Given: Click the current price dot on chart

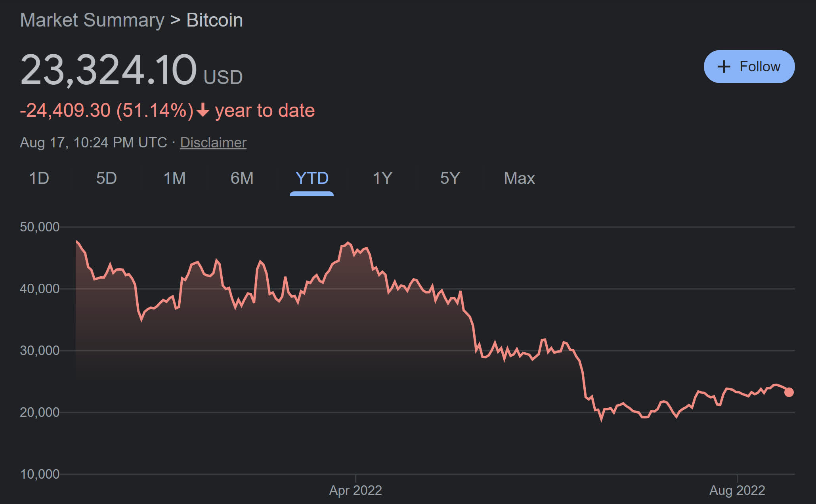Looking at the screenshot, I should click(x=789, y=392).
